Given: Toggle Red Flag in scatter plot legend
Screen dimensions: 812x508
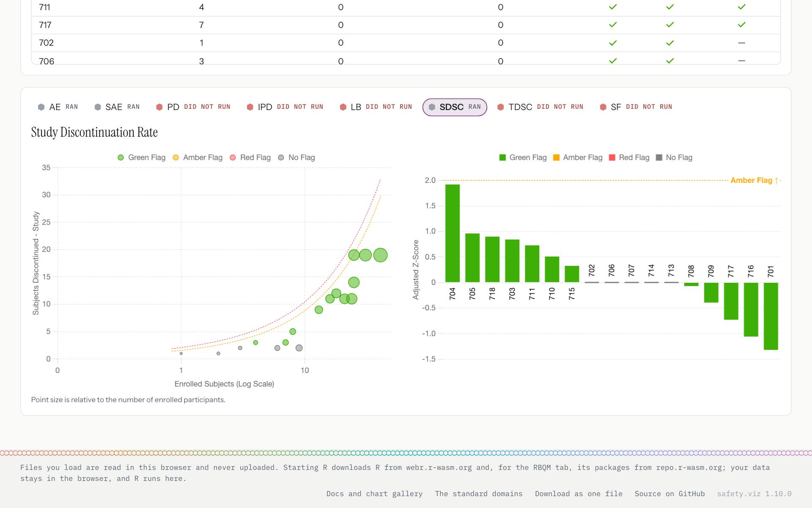Looking at the screenshot, I should click(250, 157).
